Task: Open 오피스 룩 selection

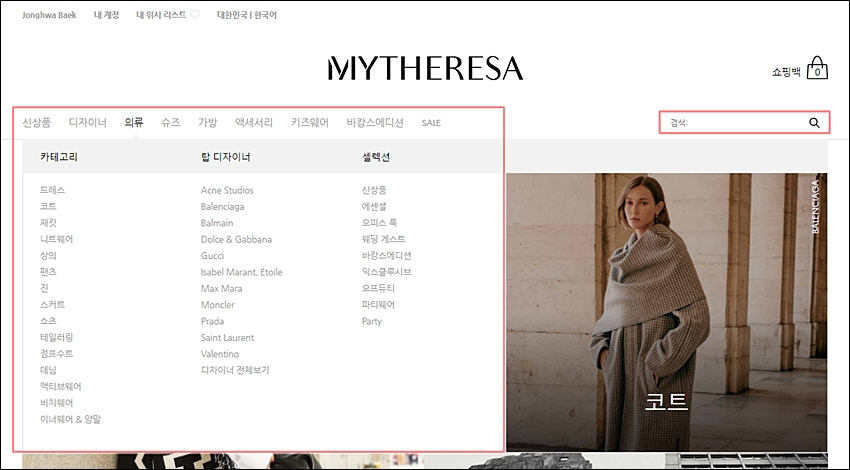Action: [379, 222]
